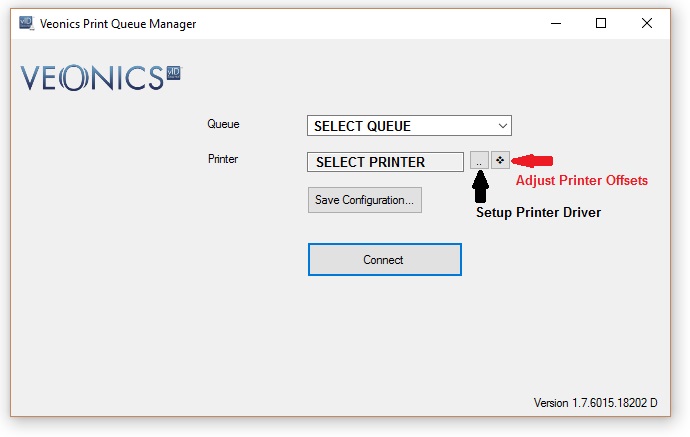Click the 'Queue' field label
Image resolution: width=690 pixels, height=437 pixels.
click(223, 124)
